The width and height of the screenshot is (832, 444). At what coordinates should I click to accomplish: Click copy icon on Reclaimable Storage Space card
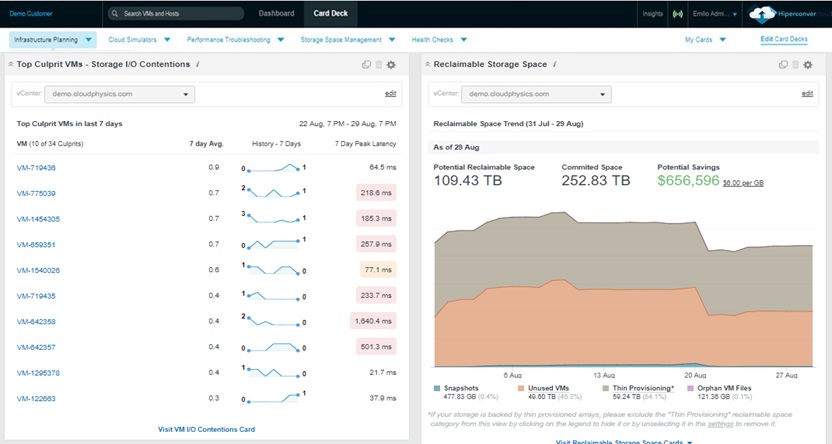pyautogui.click(x=783, y=65)
